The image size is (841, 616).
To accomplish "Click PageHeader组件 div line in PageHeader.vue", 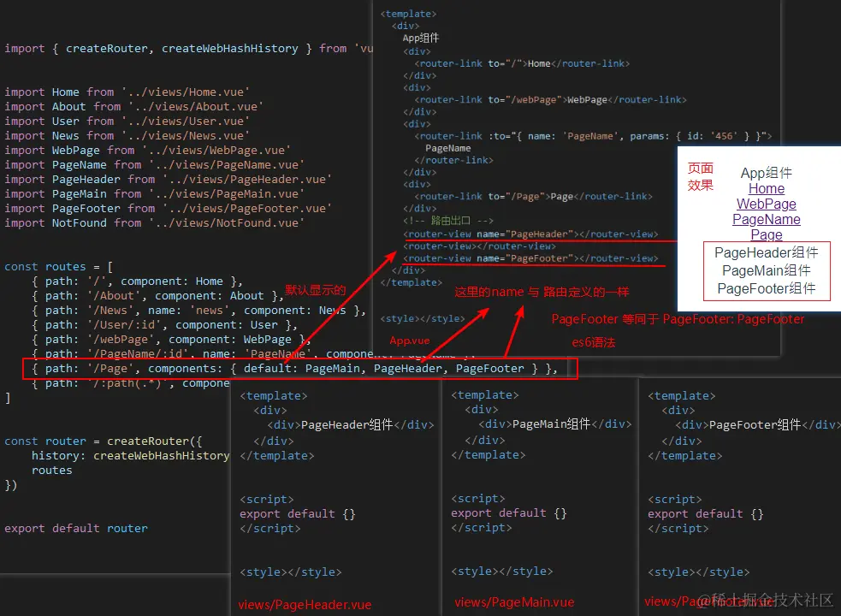I will pyautogui.click(x=351, y=425).
